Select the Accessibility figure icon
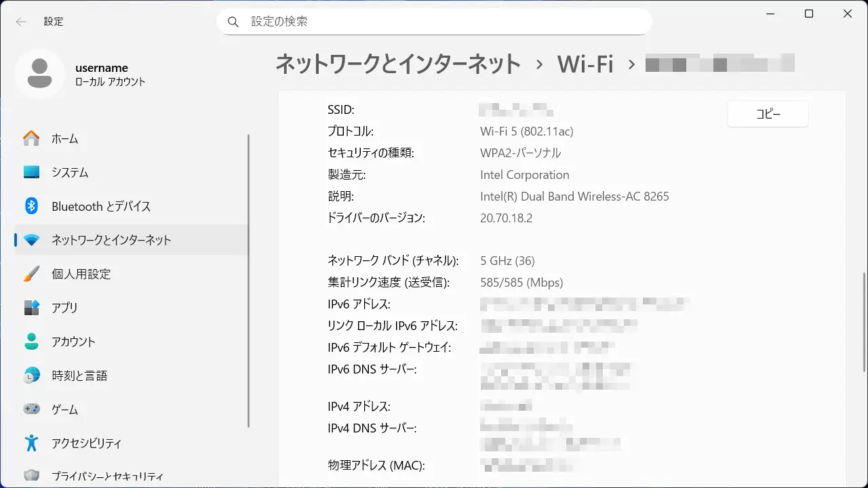The height and width of the screenshot is (488, 868). click(x=31, y=443)
